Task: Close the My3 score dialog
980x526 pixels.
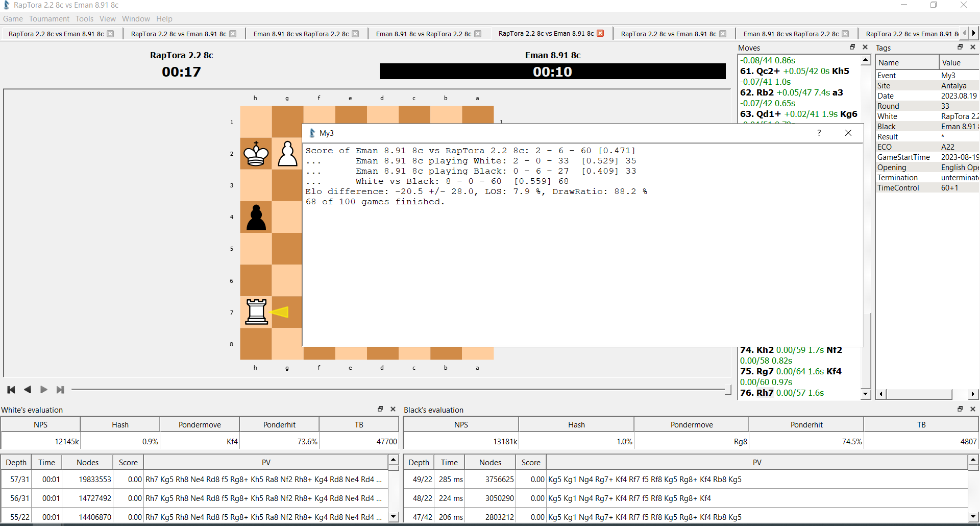Action: click(848, 133)
